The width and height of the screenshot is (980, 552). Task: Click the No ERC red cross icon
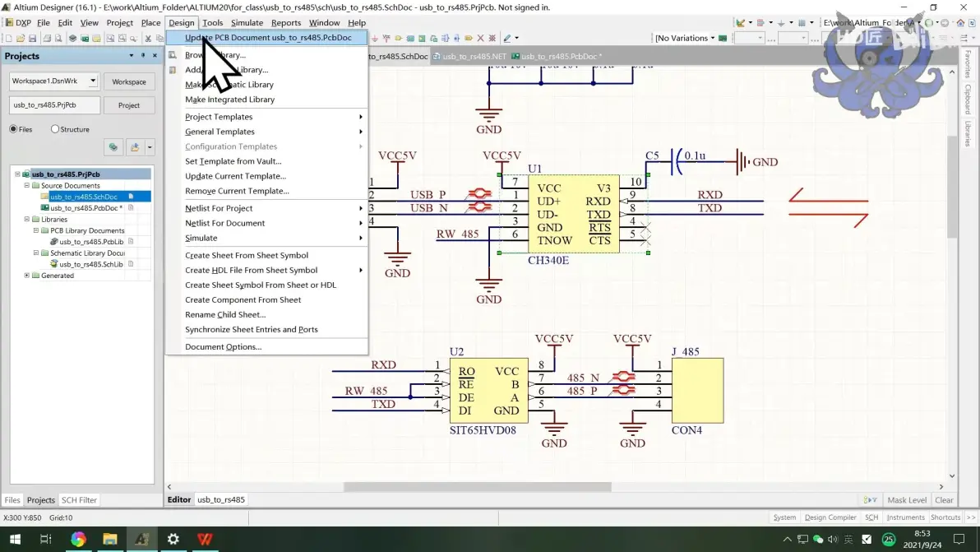click(481, 38)
